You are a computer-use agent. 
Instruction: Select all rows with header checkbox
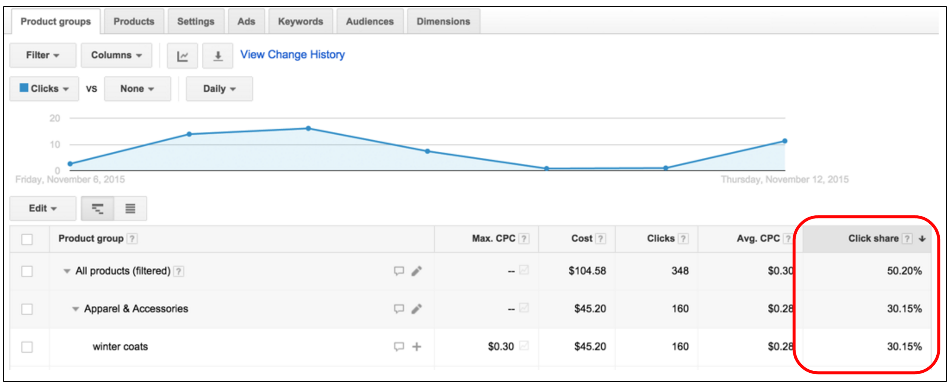pyautogui.click(x=27, y=239)
